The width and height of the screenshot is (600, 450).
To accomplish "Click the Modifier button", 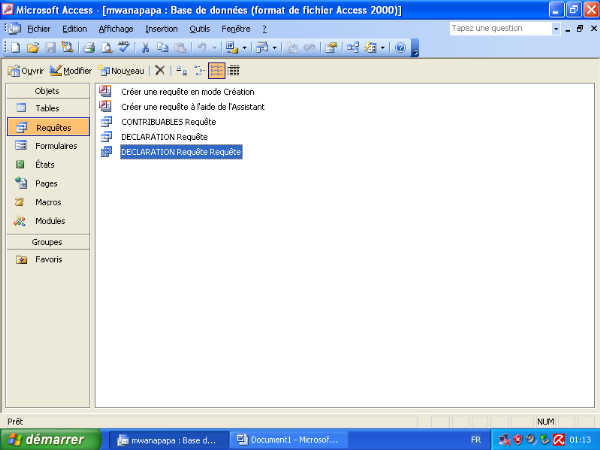I will (x=71, y=71).
